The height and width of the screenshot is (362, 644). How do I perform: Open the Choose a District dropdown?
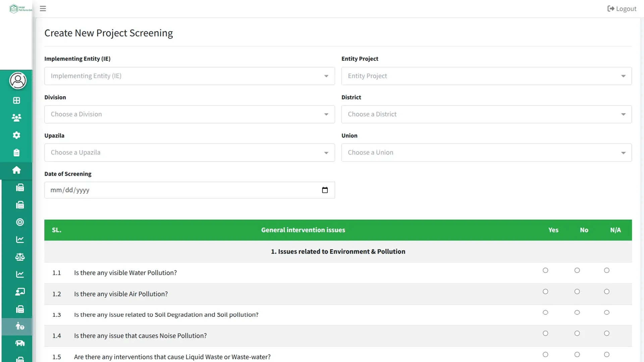486,114
